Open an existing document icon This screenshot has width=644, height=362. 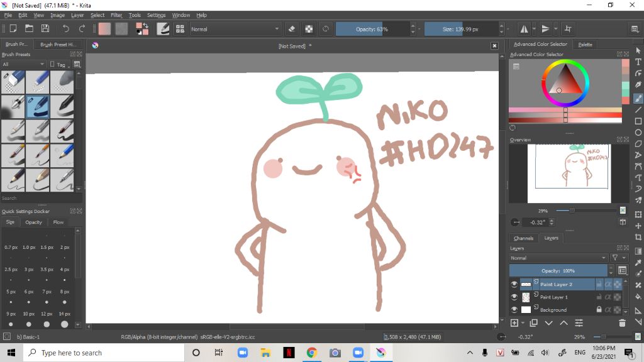(x=29, y=29)
